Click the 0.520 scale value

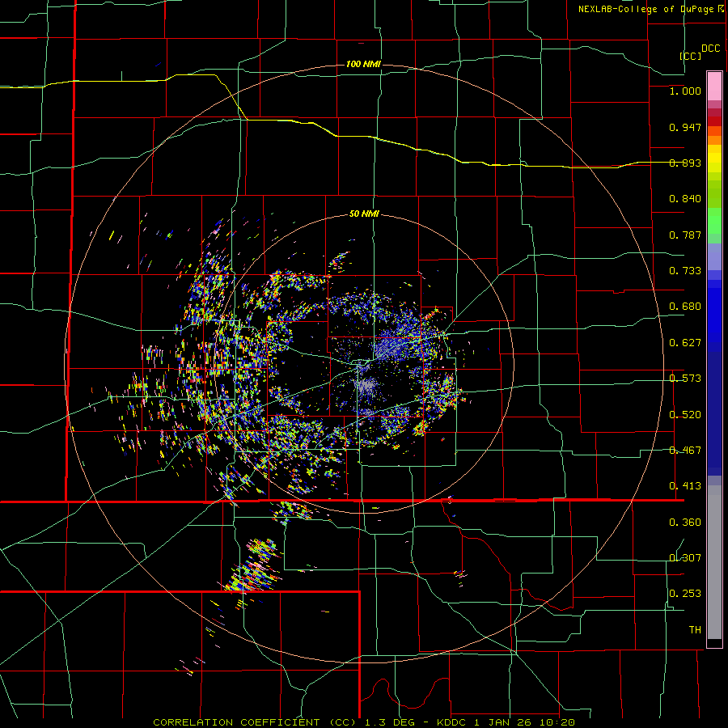coord(685,415)
